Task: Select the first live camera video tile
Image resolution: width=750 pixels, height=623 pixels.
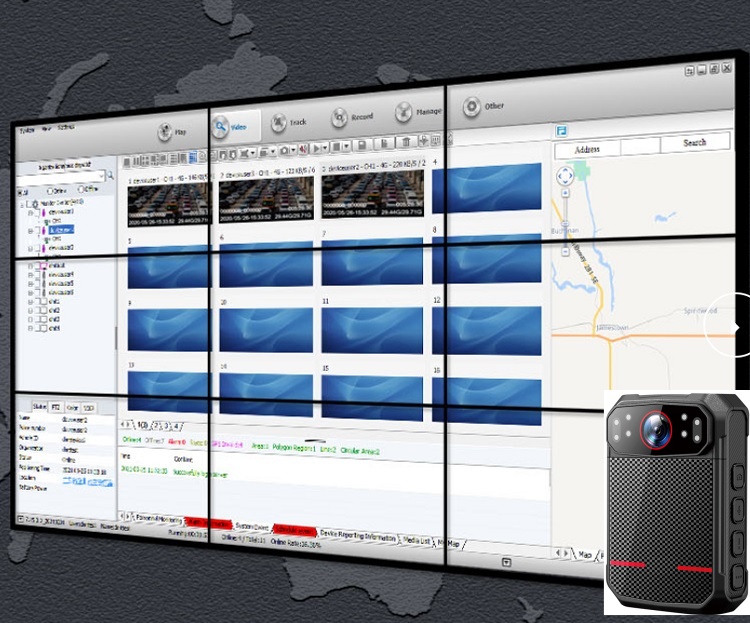Action: tap(167, 196)
